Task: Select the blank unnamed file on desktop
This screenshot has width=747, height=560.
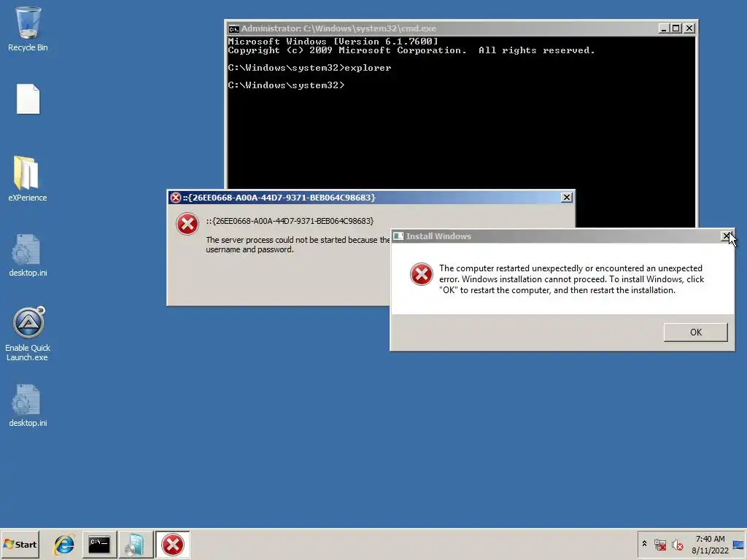Action: coord(28,99)
